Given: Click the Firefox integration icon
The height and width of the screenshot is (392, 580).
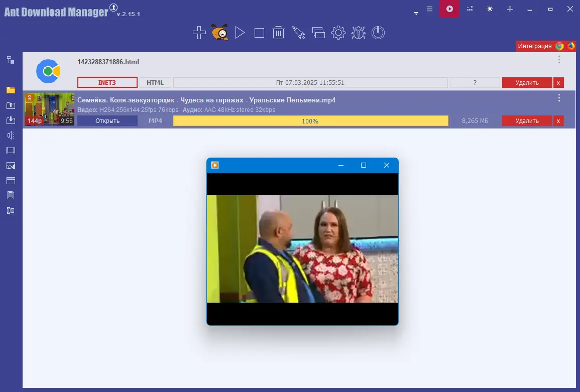Looking at the screenshot, I should point(571,46).
